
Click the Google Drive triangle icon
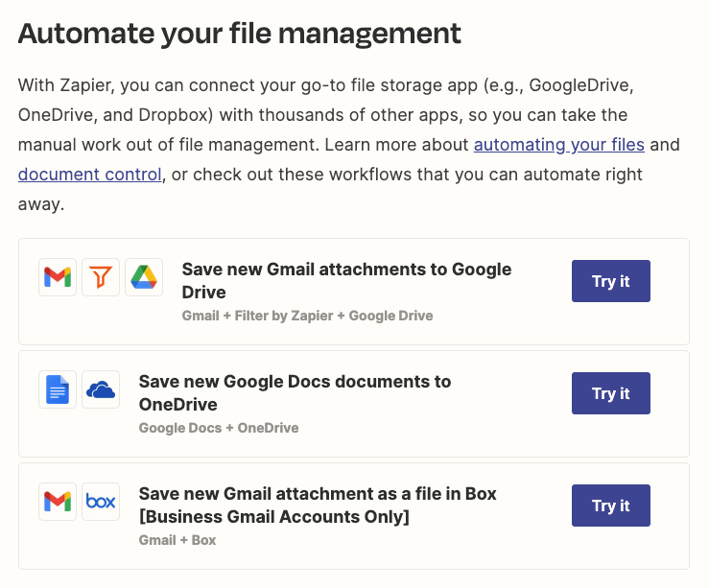click(x=144, y=277)
